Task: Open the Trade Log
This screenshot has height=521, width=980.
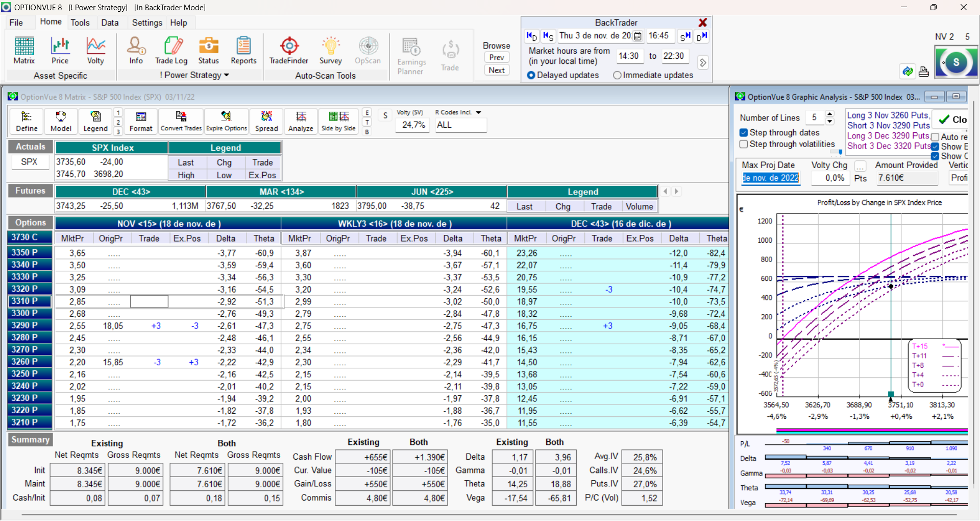Action: pos(171,50)
